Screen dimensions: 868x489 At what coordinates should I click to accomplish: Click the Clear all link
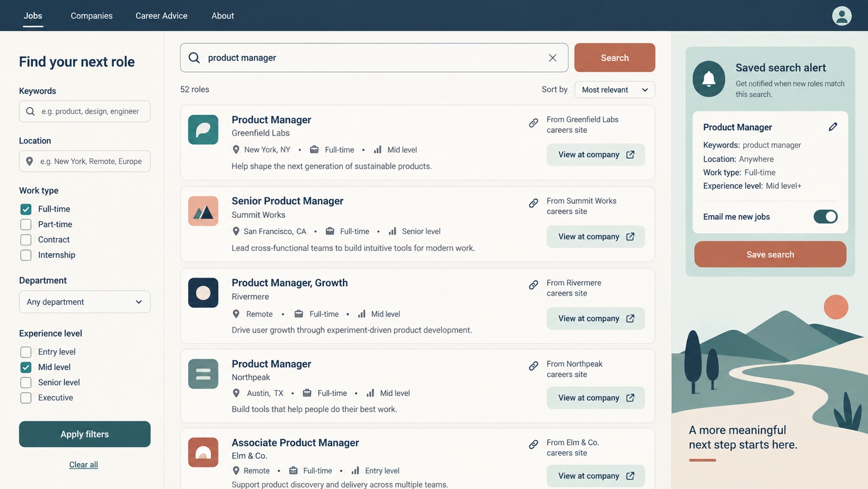(84, 465)
